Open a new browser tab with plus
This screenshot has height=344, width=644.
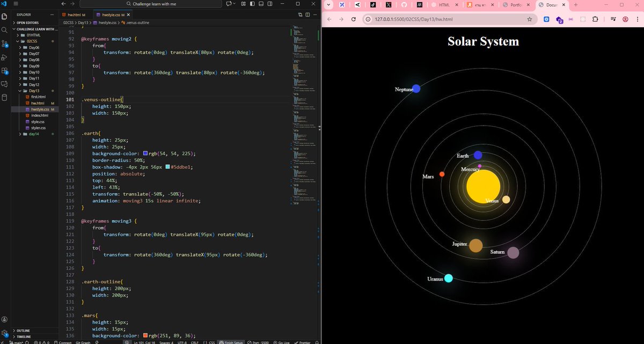576,5
